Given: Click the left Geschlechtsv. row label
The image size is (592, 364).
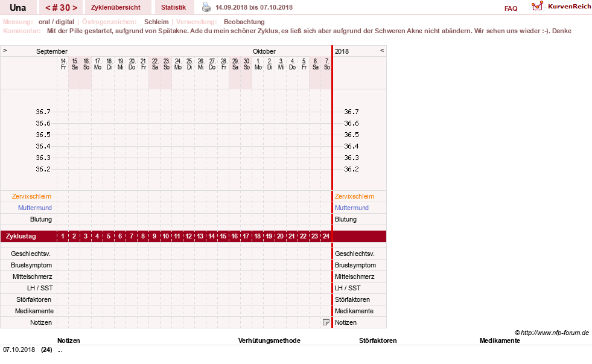Looking at the screenshot, I should coord(31,254).
